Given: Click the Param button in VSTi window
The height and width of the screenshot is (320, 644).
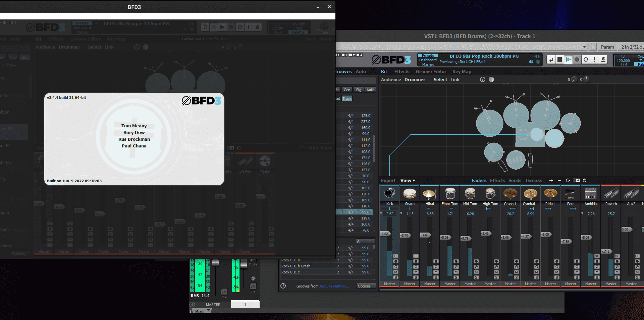Looking at the screenshot, I should pyautogui.click(x=607, y=47).
